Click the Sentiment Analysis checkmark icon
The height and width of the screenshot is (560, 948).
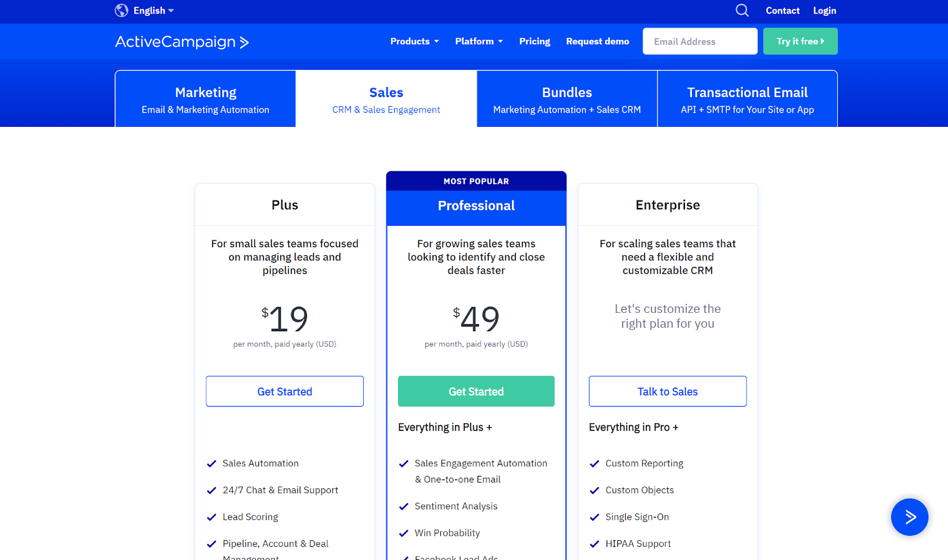(x=403, y=507)
